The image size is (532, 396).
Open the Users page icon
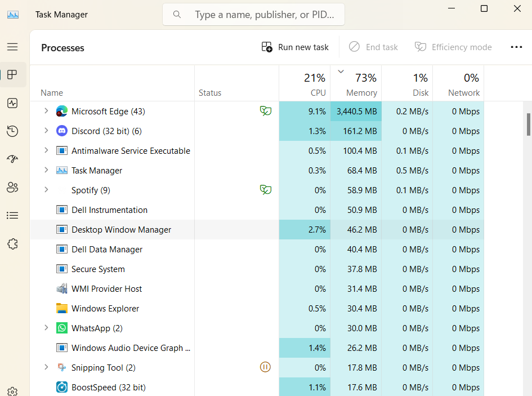(12, 188)
